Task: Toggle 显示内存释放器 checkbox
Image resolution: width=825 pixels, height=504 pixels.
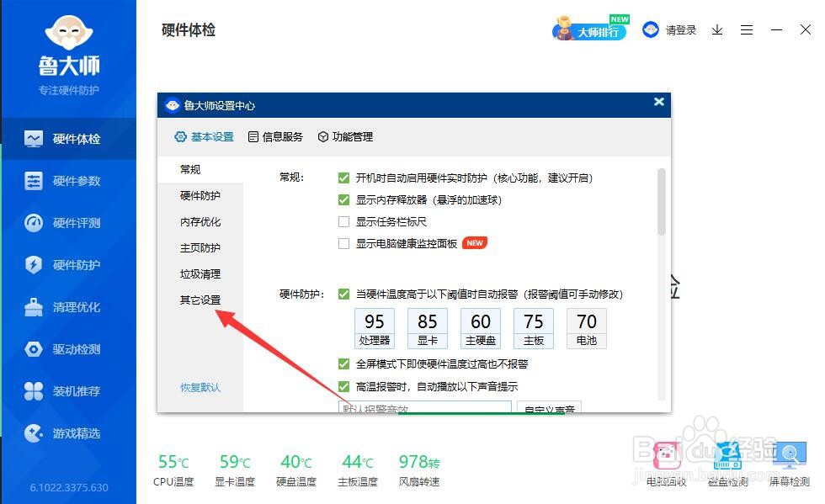Action: [x=343, y=200]
